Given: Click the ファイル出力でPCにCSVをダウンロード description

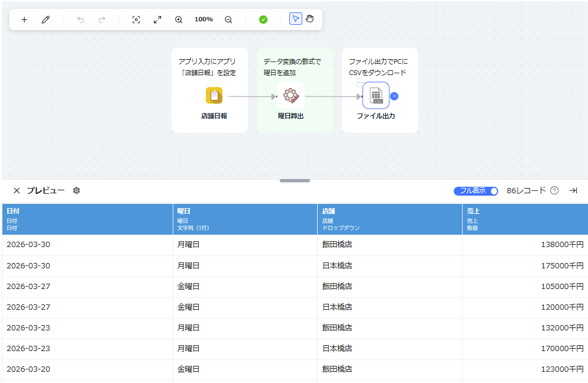Looking at the screenshot, I should (378, 67).
